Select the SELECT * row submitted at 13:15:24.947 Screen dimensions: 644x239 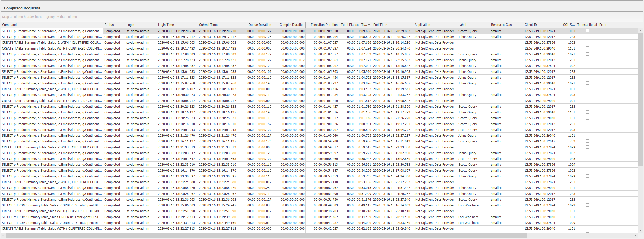coord(217,205)
